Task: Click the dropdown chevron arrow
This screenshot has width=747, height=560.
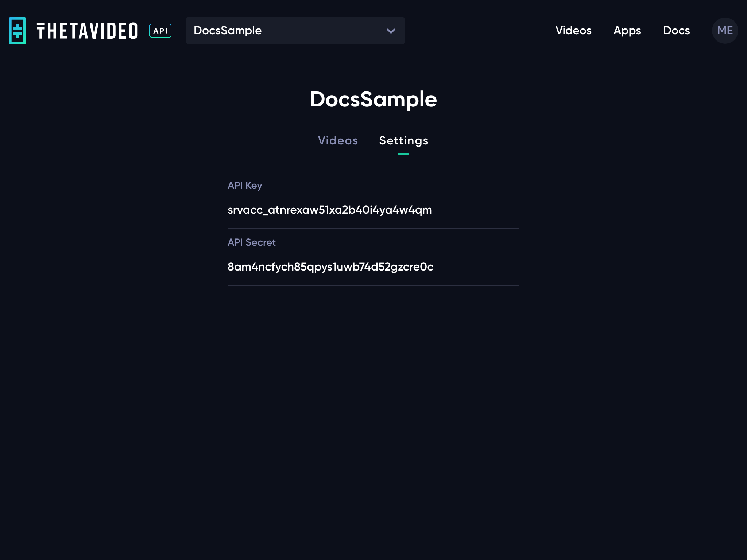Action: (391, 31)
